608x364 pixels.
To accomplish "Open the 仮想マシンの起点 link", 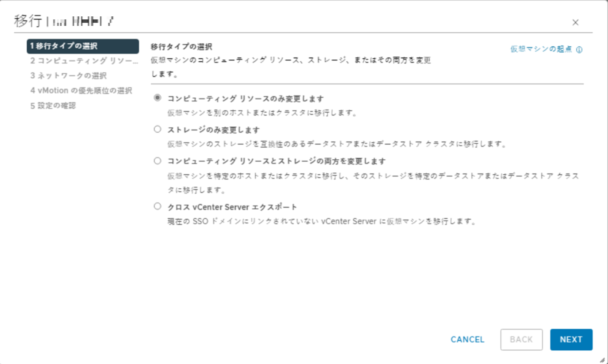I will click(x=541, y=49).
